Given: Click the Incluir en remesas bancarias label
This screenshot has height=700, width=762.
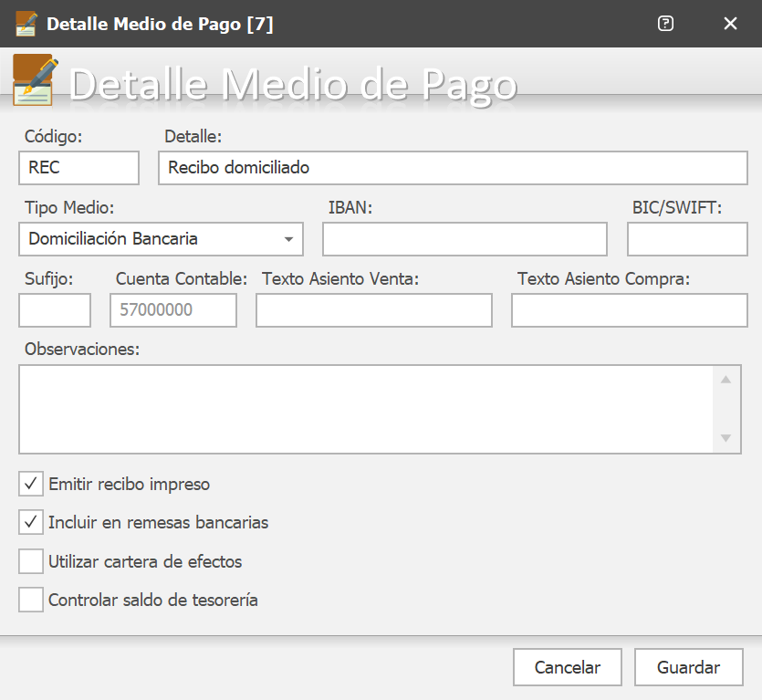Looking at the screenshot, I should (x=159, y=523).
